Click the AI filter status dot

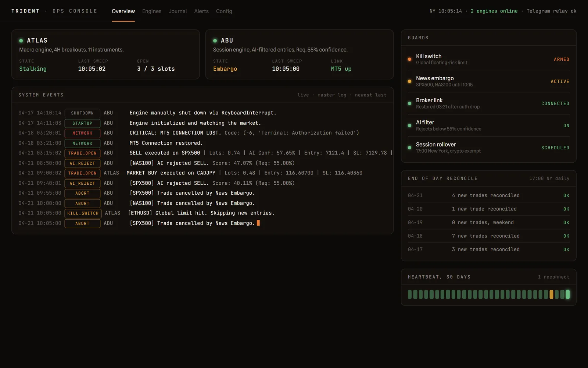click(409, 125)
